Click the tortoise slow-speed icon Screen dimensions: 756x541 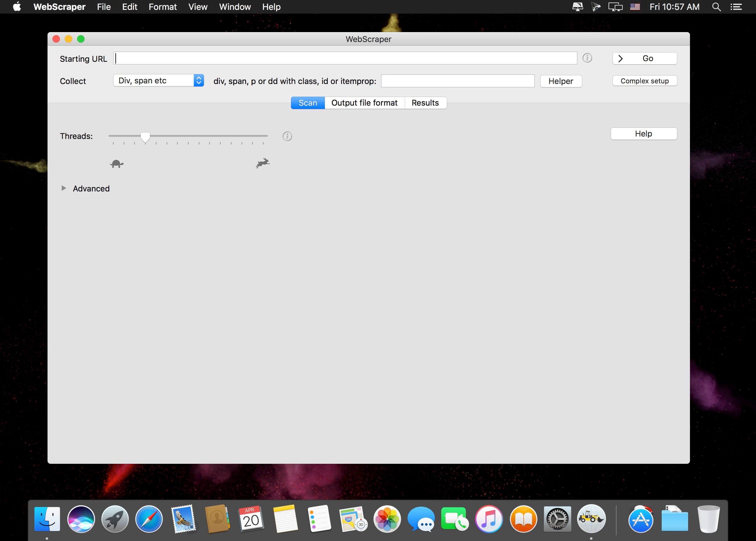[117, 164]
